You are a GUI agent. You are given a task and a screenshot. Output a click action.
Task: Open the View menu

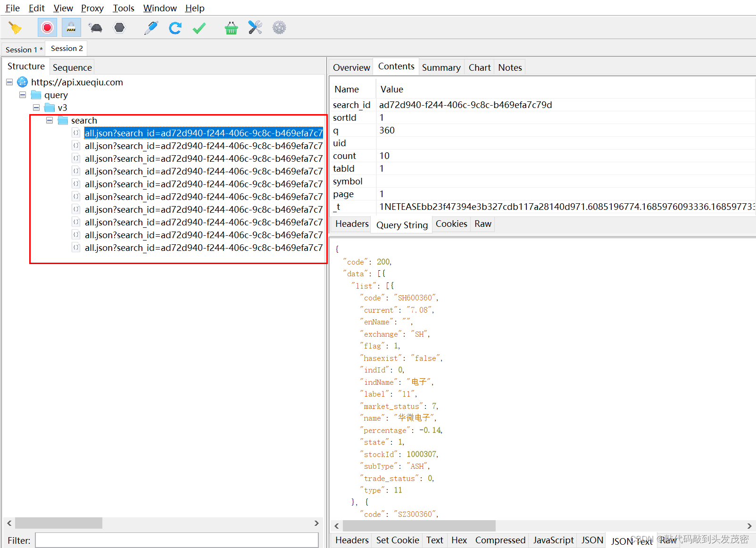coord(63,8)
